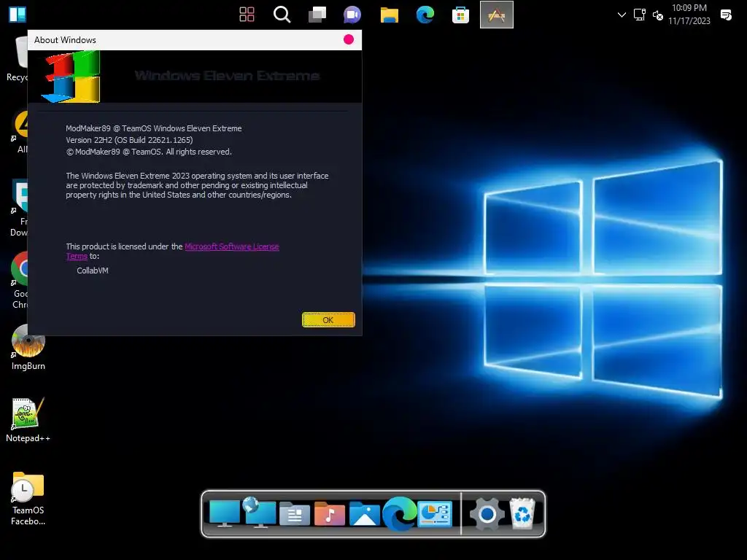This screenshot has height=560, width=747.
Task: Open the clock showing 10:09 PM
Action: coord(689,15)
